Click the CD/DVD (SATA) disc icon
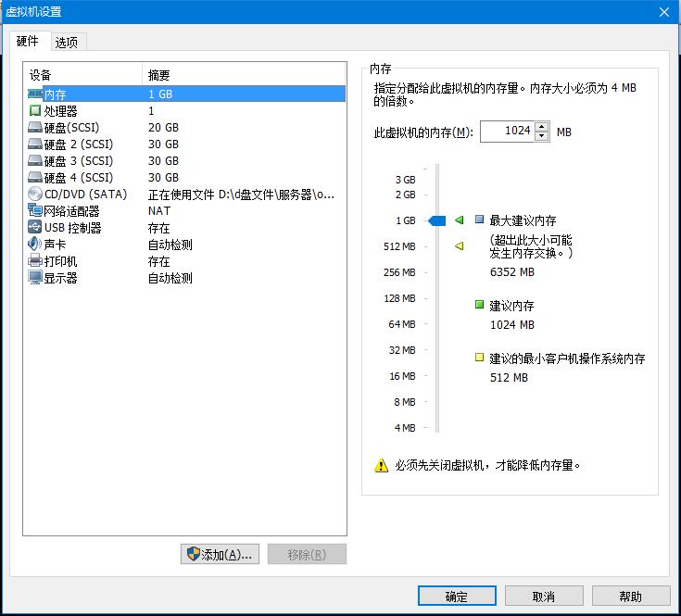Image resolution: width=681 pixels, height=616 pixels. [x=35, y=194]
